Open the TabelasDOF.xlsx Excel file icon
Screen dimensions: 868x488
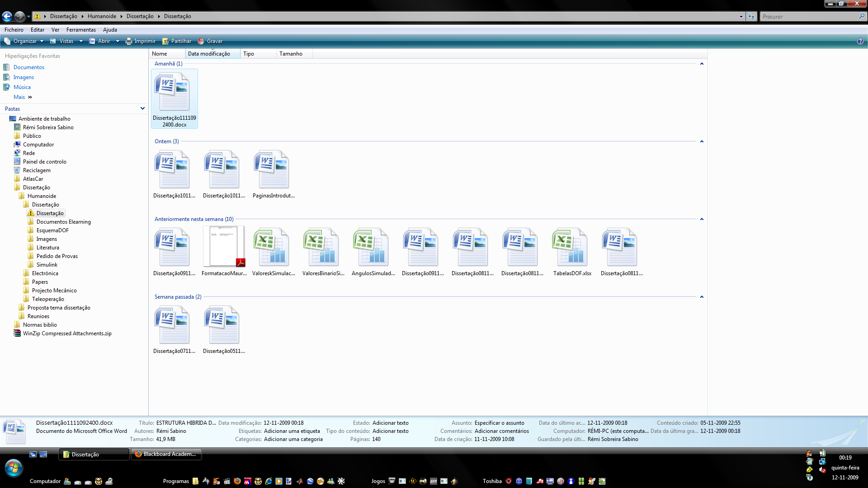click(x=570, y=247)
